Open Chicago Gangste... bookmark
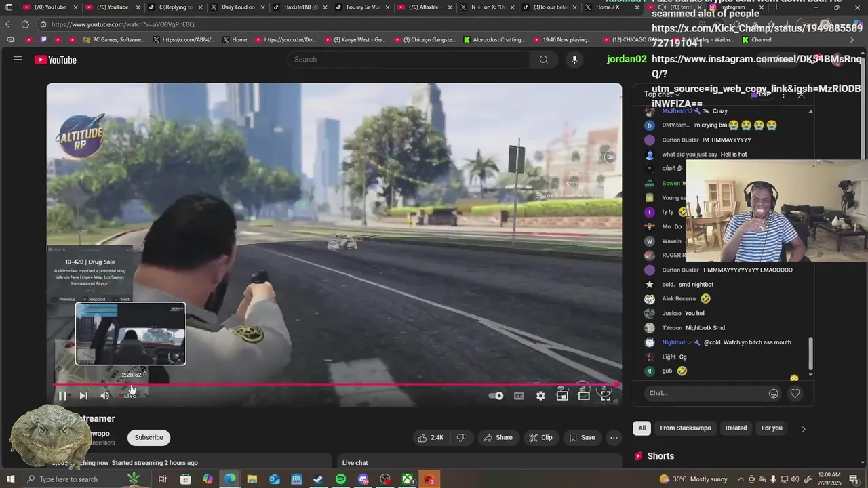 point(425,40)
